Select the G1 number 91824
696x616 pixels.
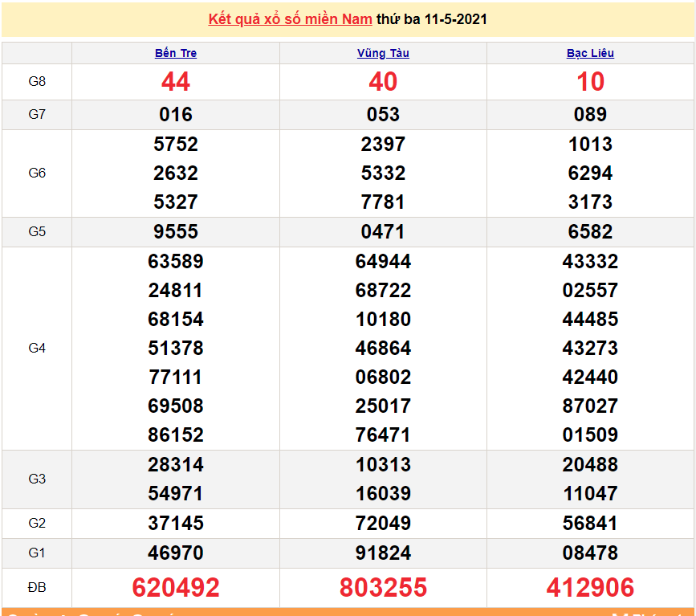point(383,553)
